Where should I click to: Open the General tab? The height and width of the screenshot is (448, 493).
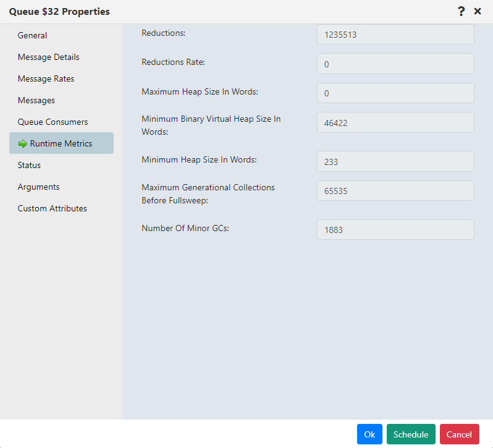[32, 35]
